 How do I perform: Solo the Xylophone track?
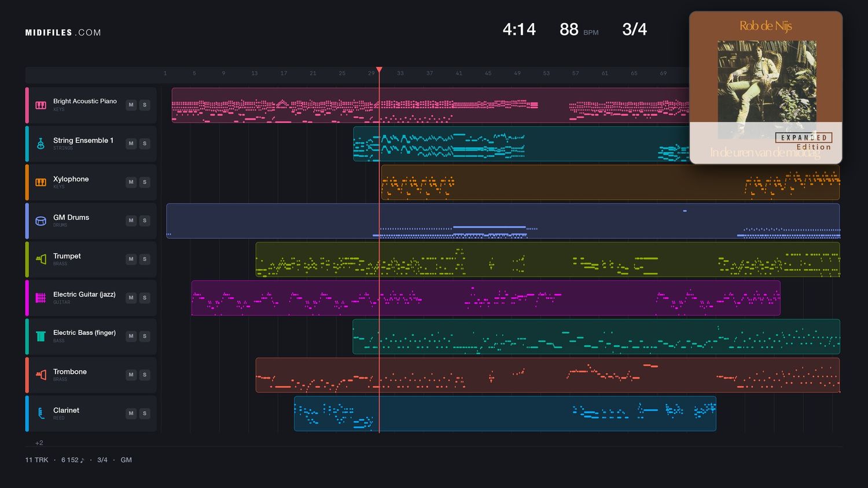pyautogui.click(x=145, y=182)
